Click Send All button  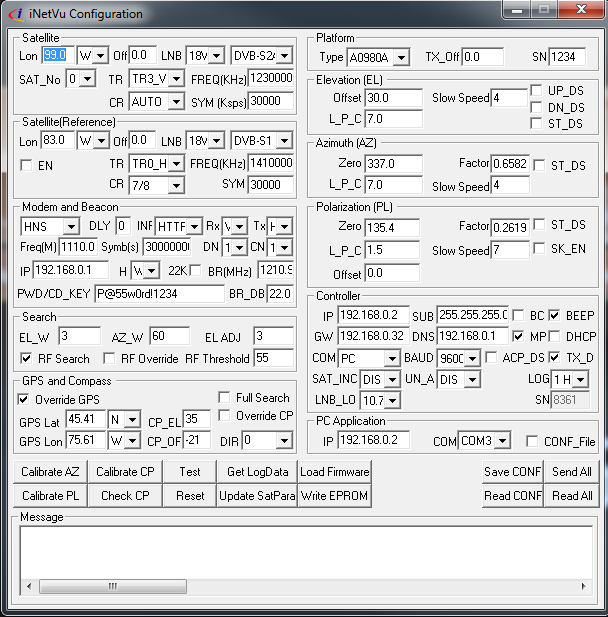[572, 471]
